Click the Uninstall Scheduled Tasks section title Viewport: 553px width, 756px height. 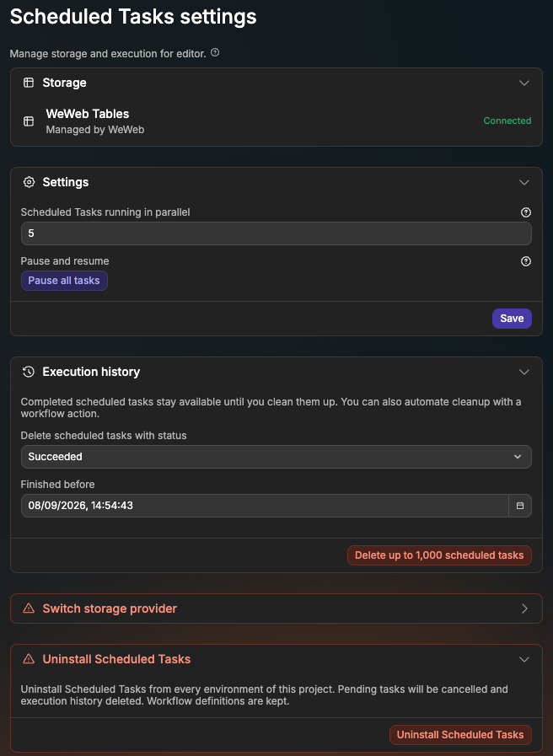point(116,659)
